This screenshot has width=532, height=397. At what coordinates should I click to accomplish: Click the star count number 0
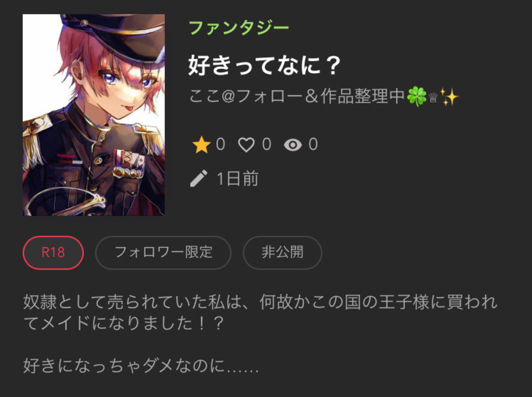221,144
